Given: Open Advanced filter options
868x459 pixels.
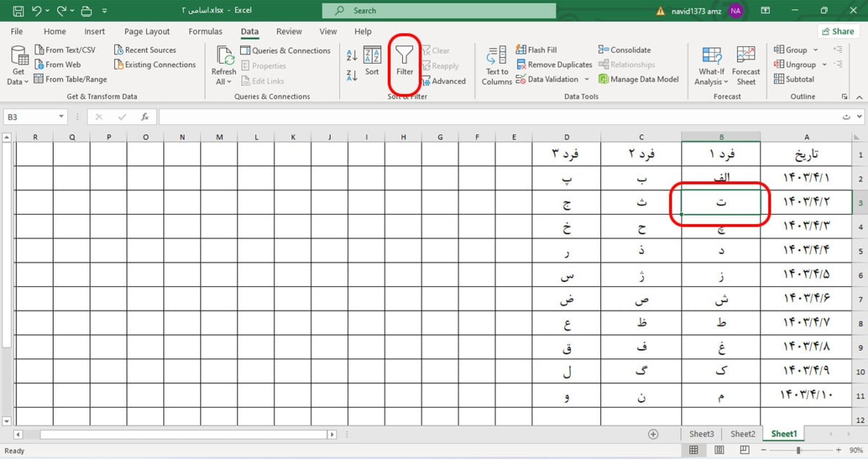Looking at the screenshot, I should pos(443,81).
